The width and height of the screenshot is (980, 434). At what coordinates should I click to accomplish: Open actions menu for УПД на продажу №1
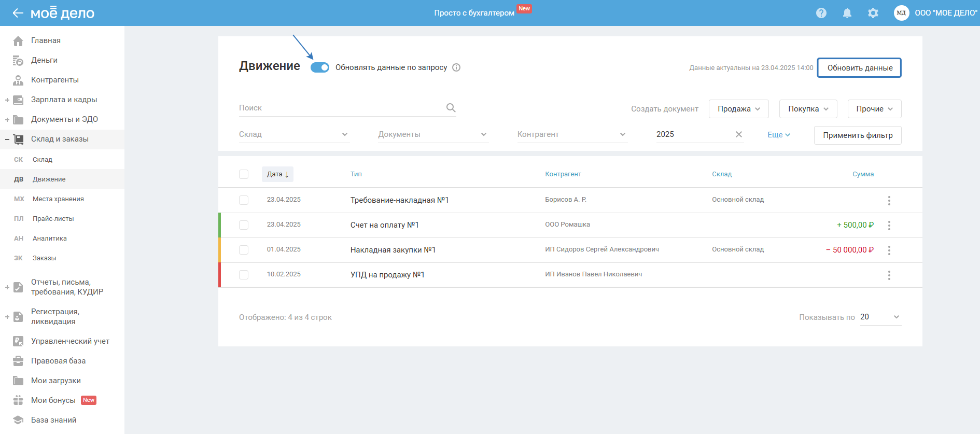[889, 275]
